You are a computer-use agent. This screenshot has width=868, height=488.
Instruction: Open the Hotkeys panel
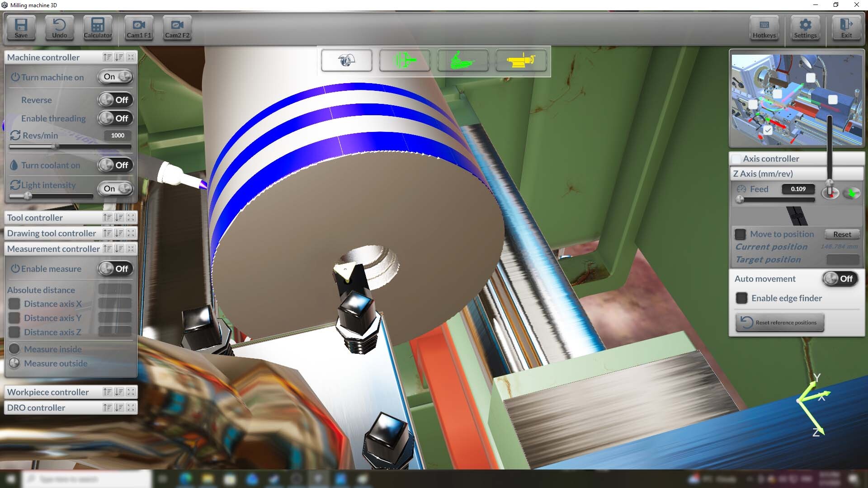pyautogui.click(x=764, y=28)
